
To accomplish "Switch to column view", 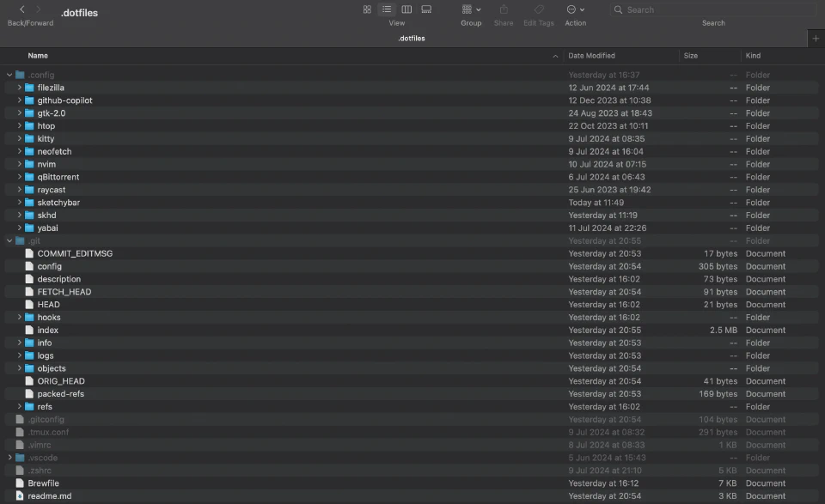I will click(x=406, y=9).
